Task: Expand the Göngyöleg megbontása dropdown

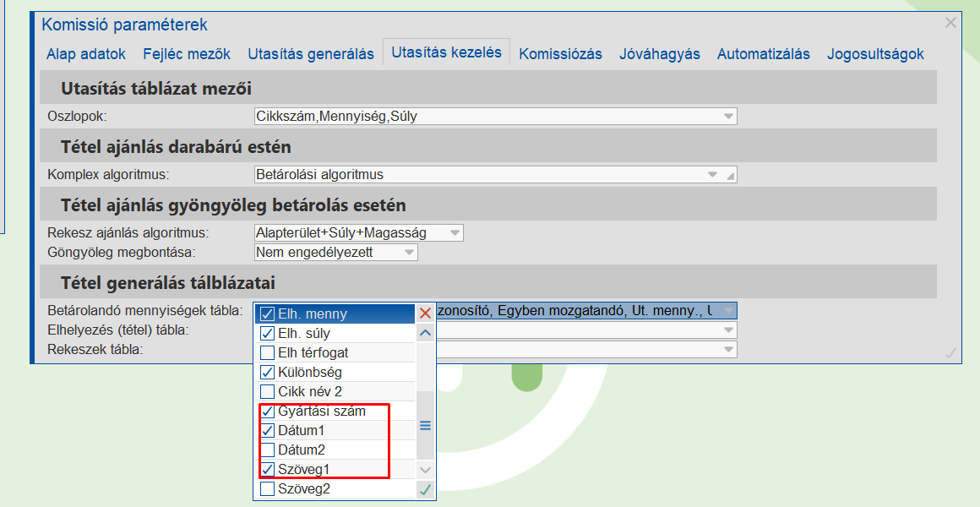Action: pyautogui.click(x=409, y=252)
